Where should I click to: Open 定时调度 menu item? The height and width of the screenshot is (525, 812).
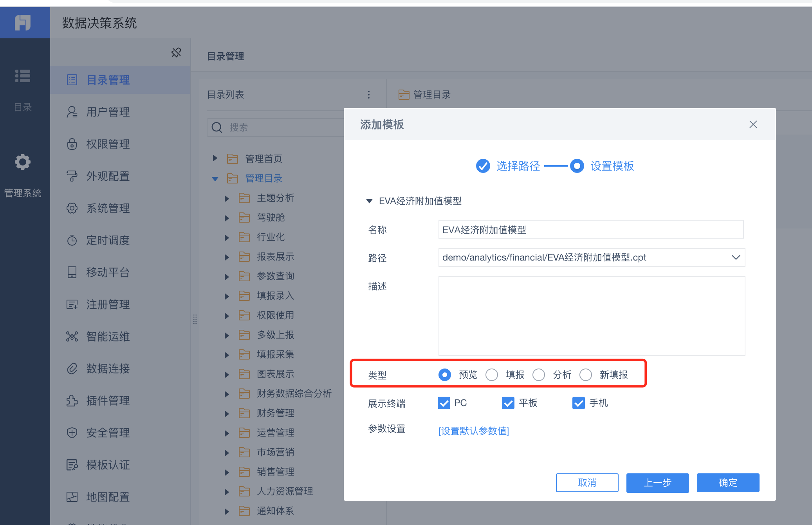click(108, 240)
